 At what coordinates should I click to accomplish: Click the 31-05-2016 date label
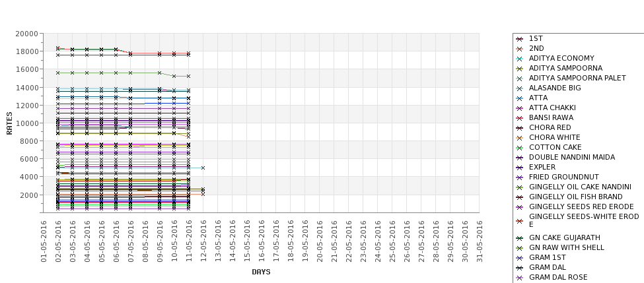click(480, 241)
